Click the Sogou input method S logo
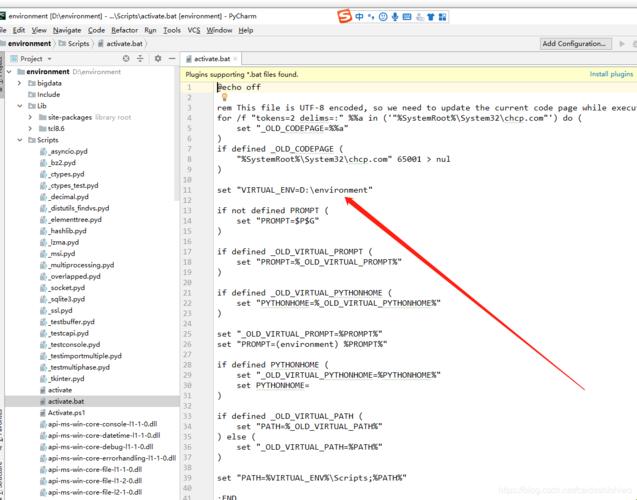The width and height of the screenshot is (637, 500). click(x=344, y=17)
